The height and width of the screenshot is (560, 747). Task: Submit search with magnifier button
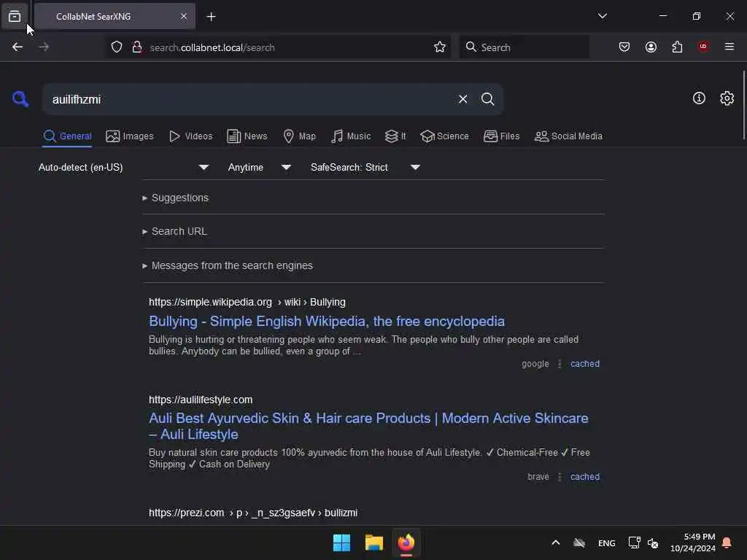[x=487, y=99]
